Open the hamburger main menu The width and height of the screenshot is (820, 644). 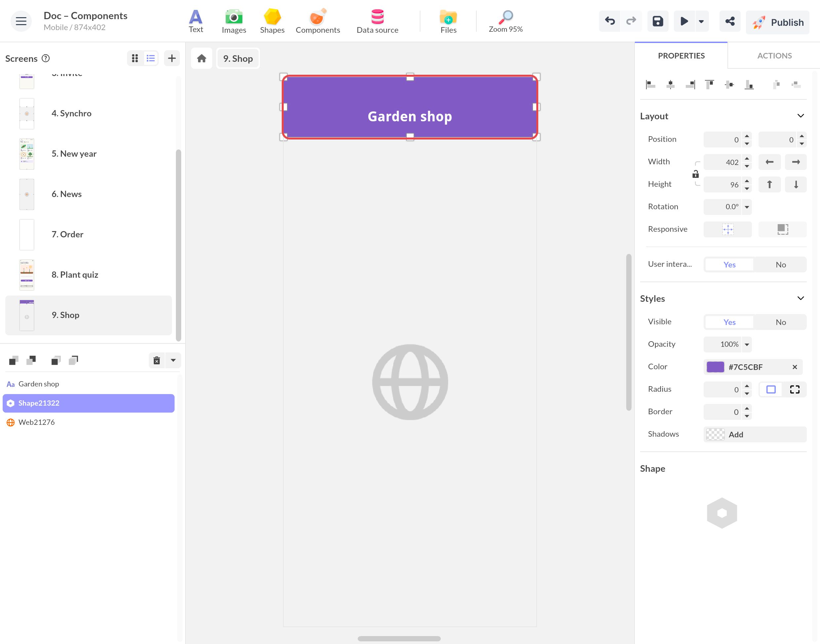21,21
